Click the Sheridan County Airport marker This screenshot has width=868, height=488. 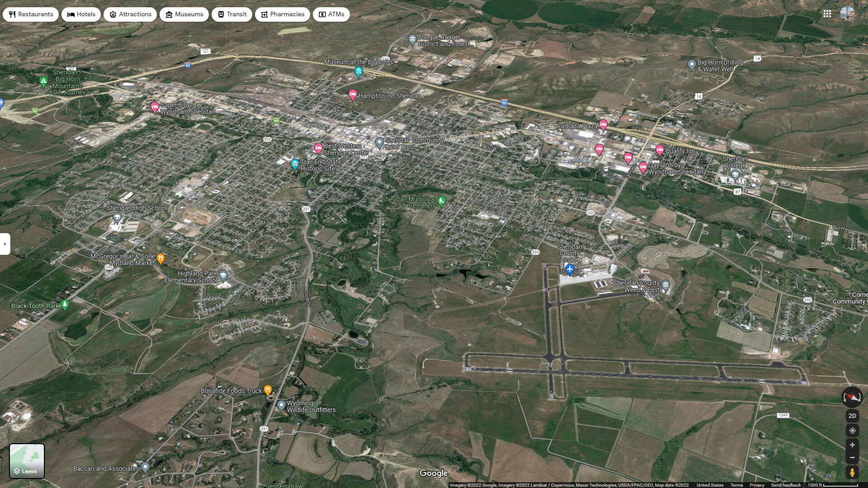tap(570, 270)
